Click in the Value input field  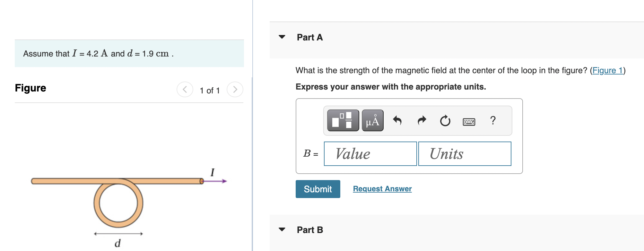370,154
